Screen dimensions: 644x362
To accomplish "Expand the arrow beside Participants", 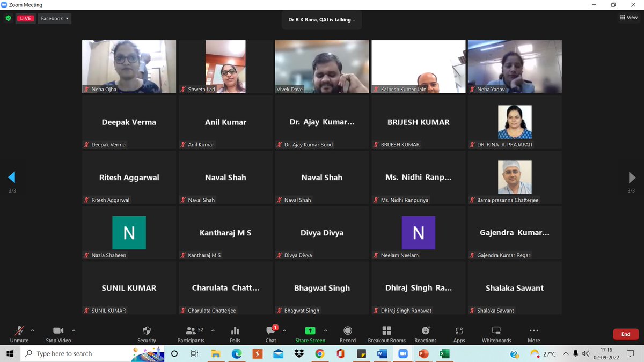I will point(213,330).
